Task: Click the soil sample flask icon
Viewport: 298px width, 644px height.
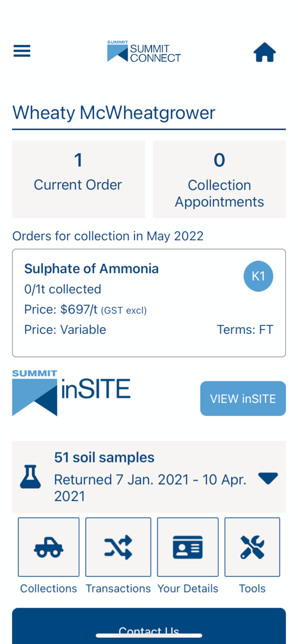Action: (x=30, y=477)
